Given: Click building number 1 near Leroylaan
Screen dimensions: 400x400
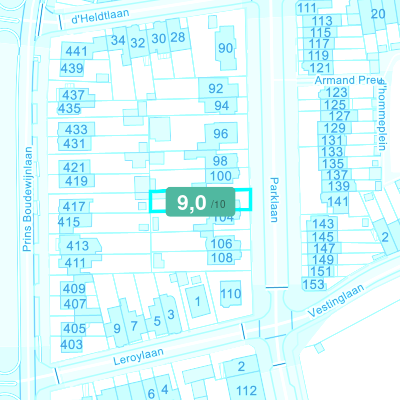Looking at the screenshot, I should point(198,301).
